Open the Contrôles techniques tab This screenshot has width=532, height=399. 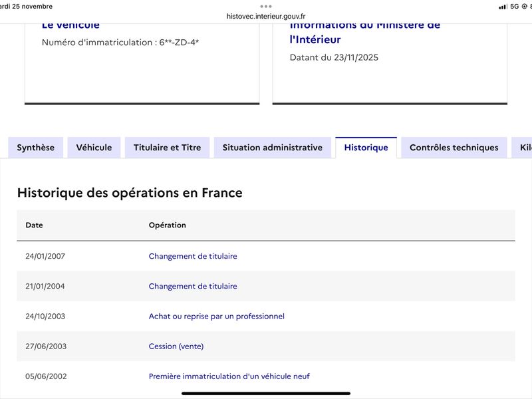click(x=454, y=148)
